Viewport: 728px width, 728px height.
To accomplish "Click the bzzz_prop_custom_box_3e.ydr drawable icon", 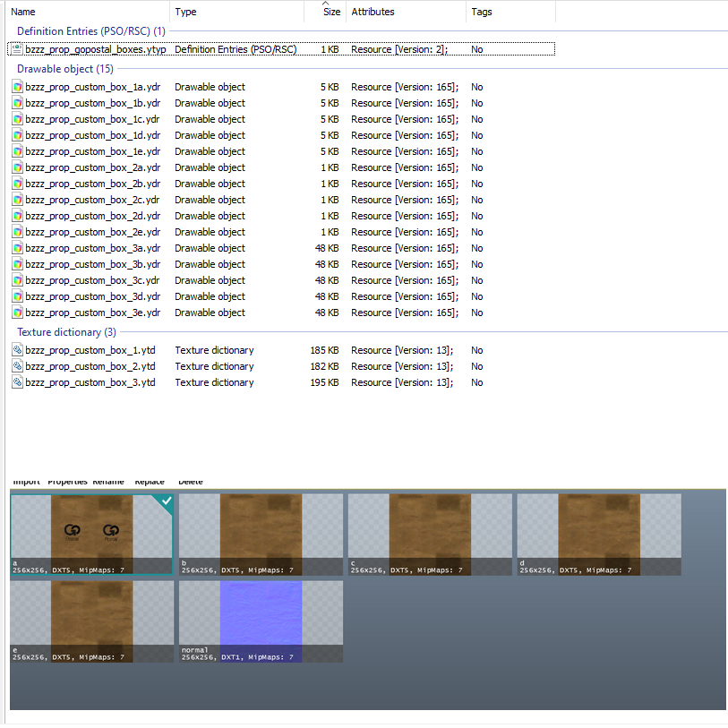I will [x=17, y=313].
